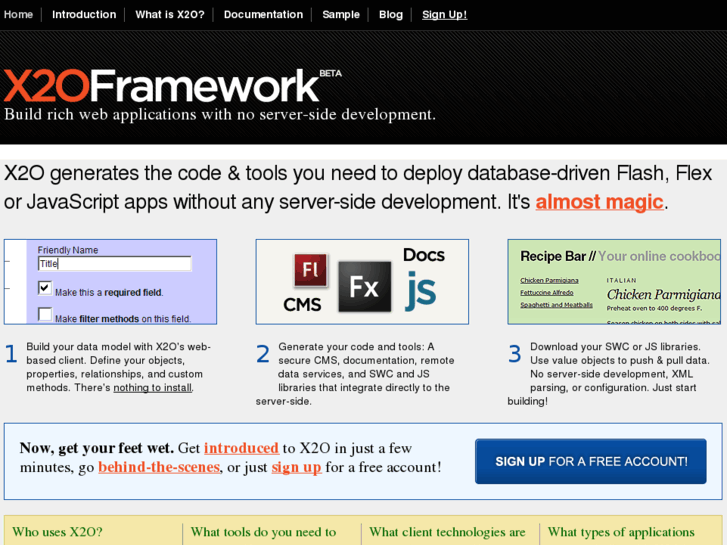Click 'What types of applications' heading
The width and height of the screenshot is (727, 545).
[621, 532]
